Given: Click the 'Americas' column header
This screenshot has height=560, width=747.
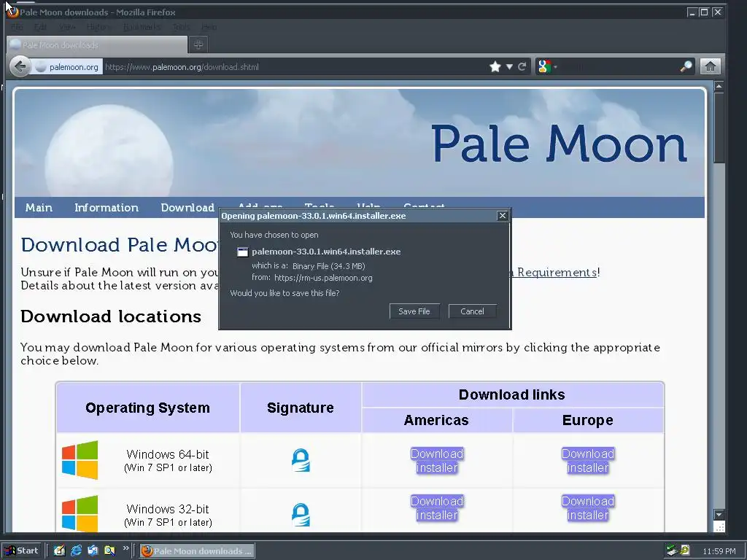Looking at the screenshot, I should (x=436, y=420).
